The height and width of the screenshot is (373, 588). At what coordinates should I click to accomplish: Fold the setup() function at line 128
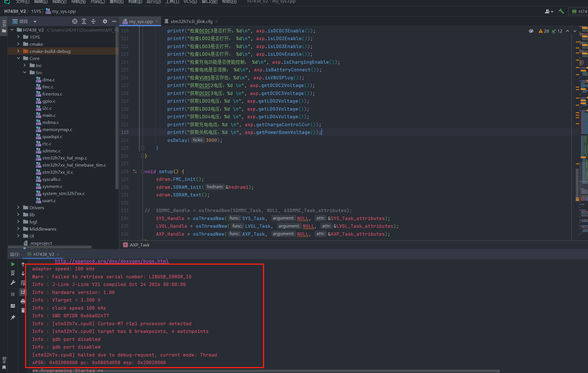(x=143, y=172)
